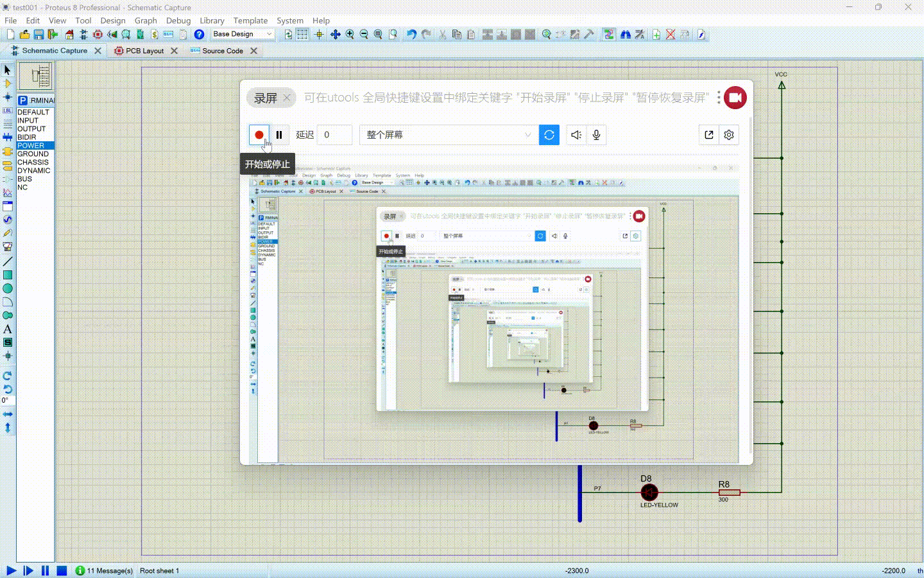The height and width of the screenshot is (578, 924).
Task: Toggle pause in the recorder panel
Action: 279,135
